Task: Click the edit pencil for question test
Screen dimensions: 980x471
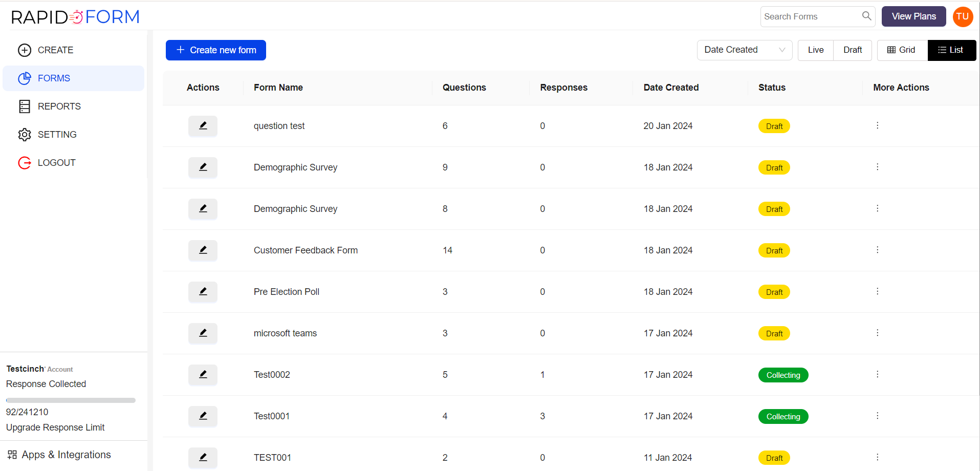Action: [203, 126]
